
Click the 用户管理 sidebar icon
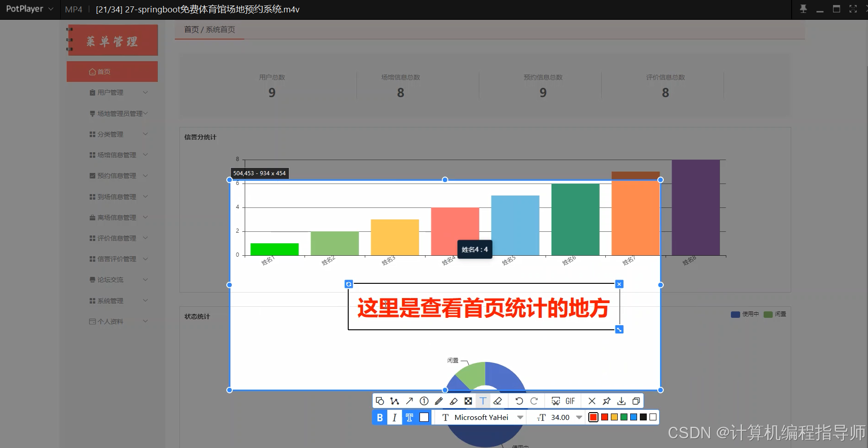(x=92, y=92)
